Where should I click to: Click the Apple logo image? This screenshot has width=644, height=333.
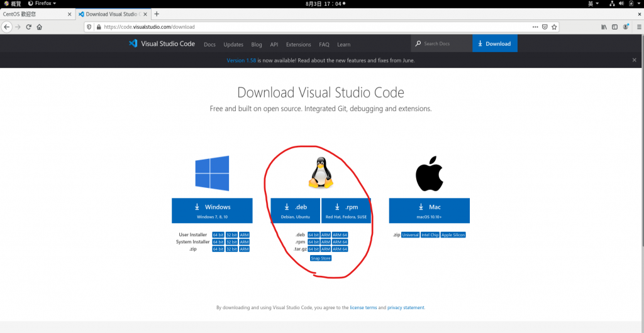point(429,173)
